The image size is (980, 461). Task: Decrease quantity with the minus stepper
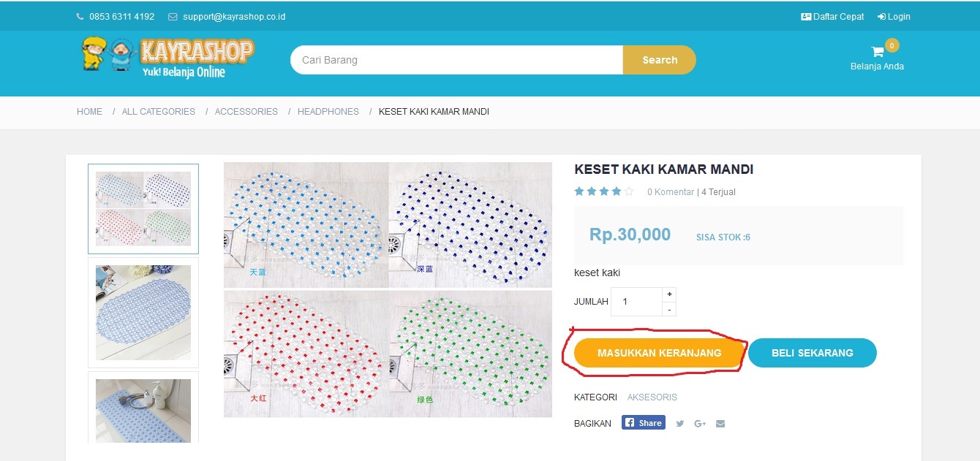pyautogui.click(x=669, y=309)
